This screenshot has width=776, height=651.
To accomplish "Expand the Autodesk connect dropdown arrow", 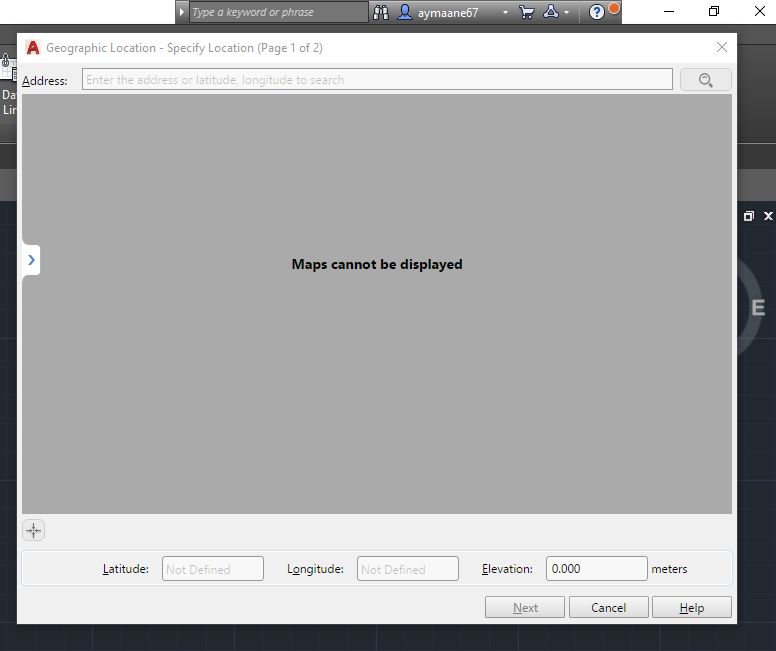I will click(x=567, y=13).
